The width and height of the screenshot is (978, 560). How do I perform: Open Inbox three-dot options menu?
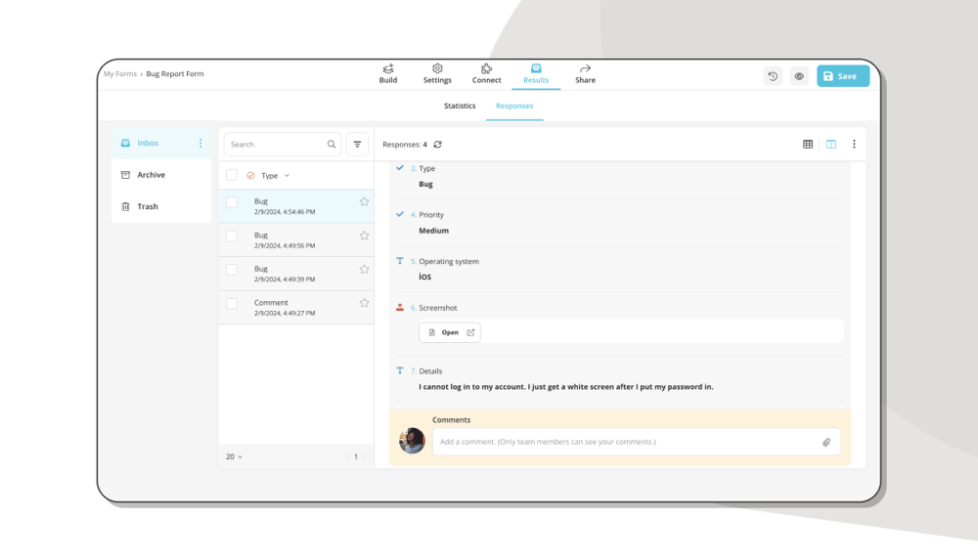[x=200, y=144]
